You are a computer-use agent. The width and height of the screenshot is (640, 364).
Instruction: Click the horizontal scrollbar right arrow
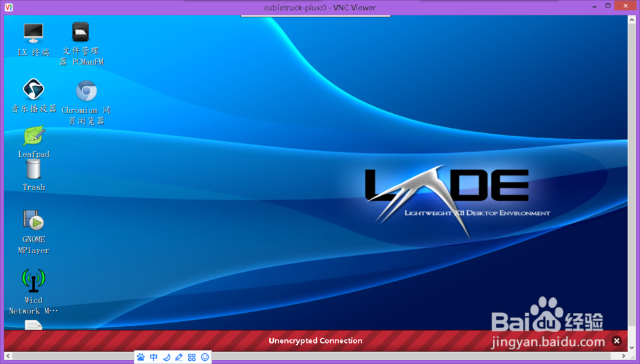click(623, 356)
